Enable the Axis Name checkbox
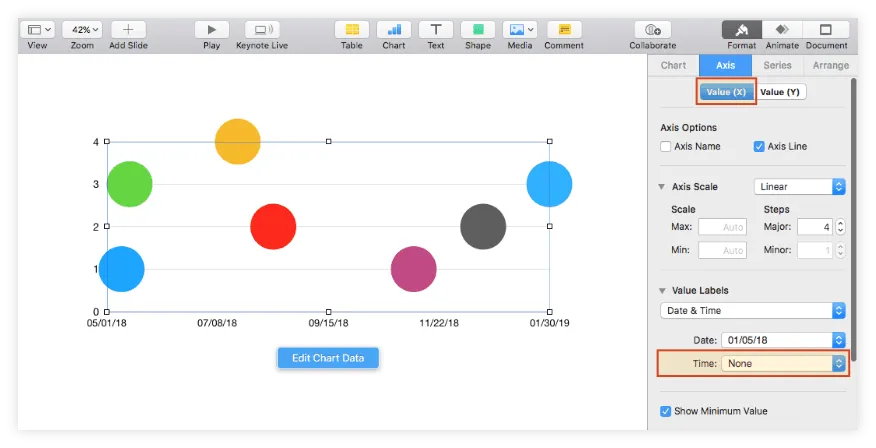The height and width of the screenshot is (448, 876). pos(666,147)
